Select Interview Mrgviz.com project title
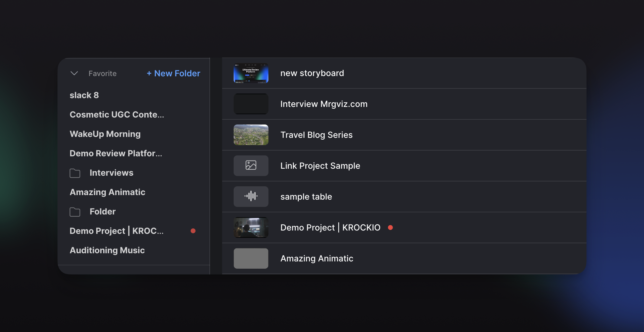 [324, 104]
